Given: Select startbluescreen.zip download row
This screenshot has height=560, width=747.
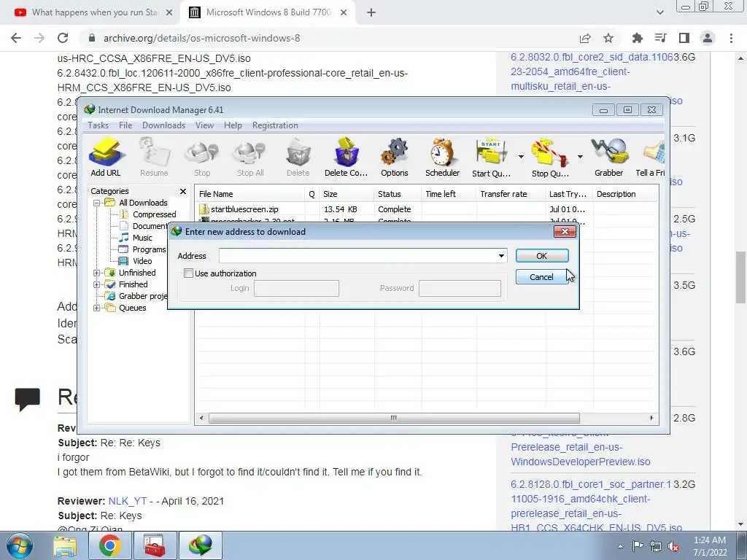Looking at the screenshot, I should click(x=426, y=209).
